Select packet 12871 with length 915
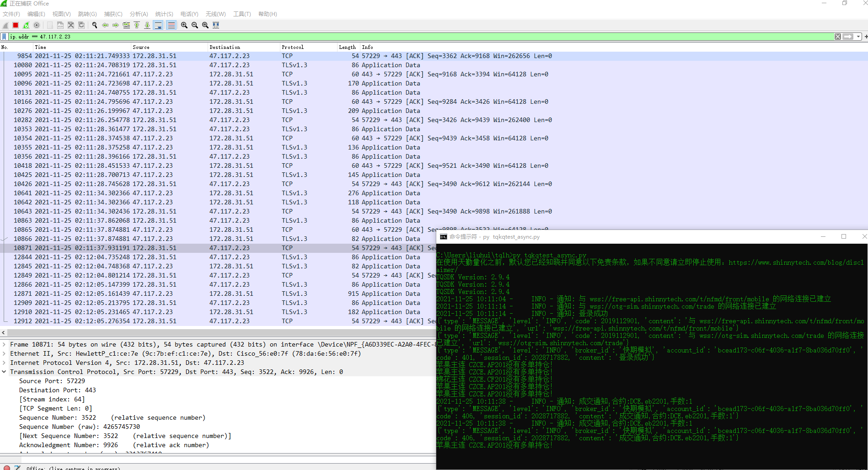868x470 pixels. coord(218,294)
